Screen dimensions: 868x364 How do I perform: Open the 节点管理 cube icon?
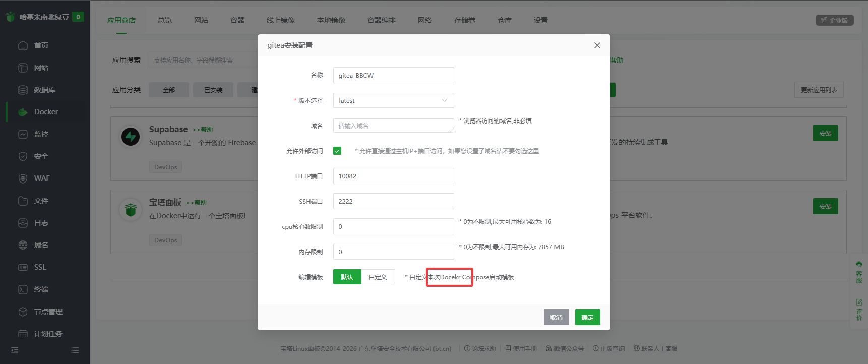(23, 312)
